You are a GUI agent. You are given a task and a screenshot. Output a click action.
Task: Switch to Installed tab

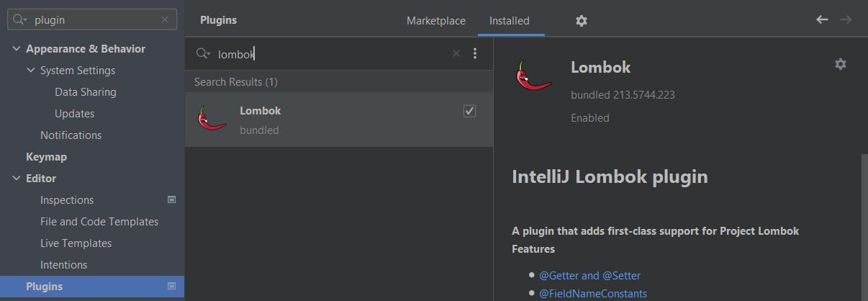(510, 21)
